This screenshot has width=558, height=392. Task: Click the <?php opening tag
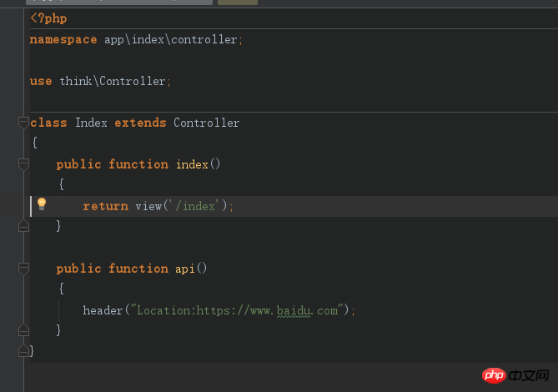tap(48, 18)
